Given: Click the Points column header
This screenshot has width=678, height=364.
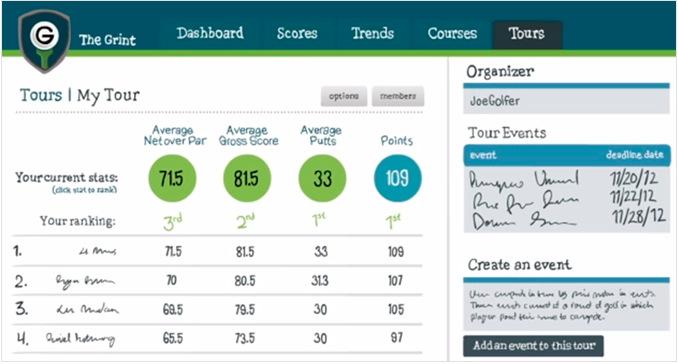Looking at the screenshot, I should point(397,140).
